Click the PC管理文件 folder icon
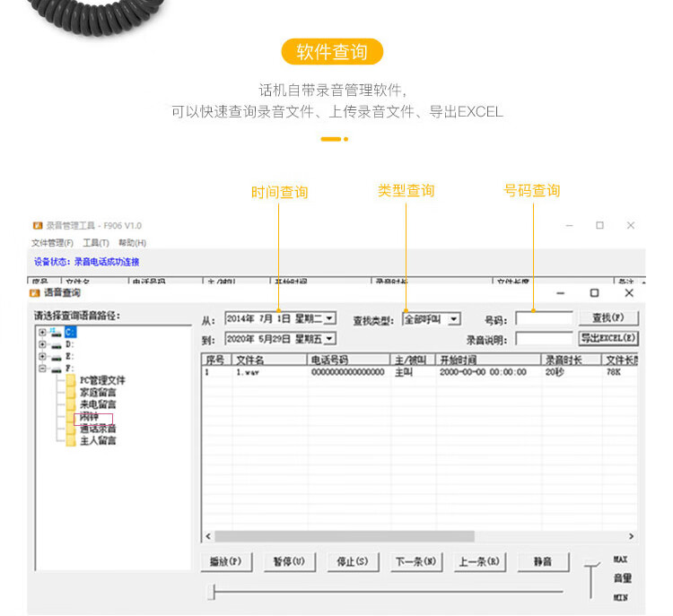This screenshot has width=673, height=616. [x=71, y=380]
